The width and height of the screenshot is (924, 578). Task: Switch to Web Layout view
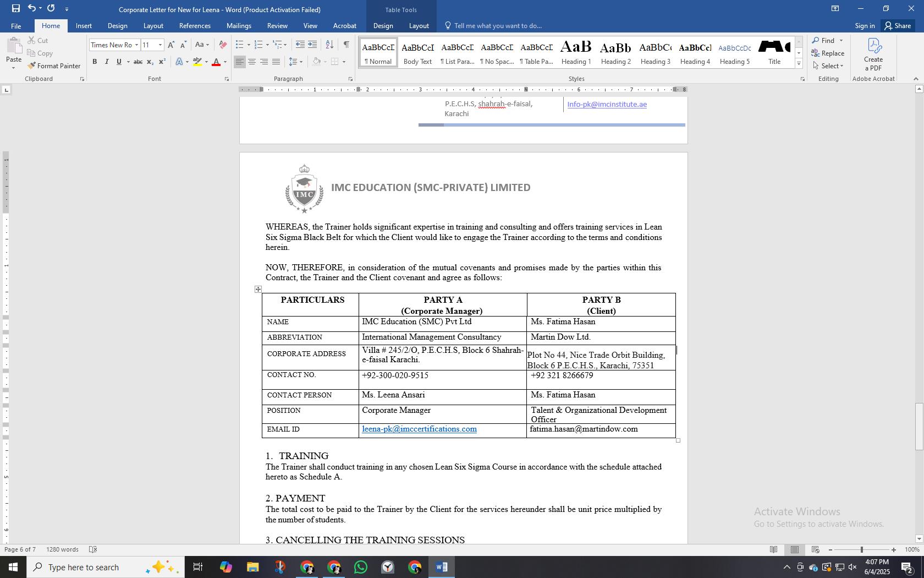(816, 549)
